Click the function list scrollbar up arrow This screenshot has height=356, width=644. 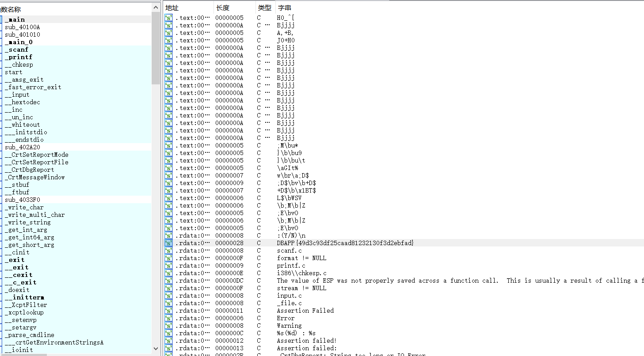[x=156, y=7]
